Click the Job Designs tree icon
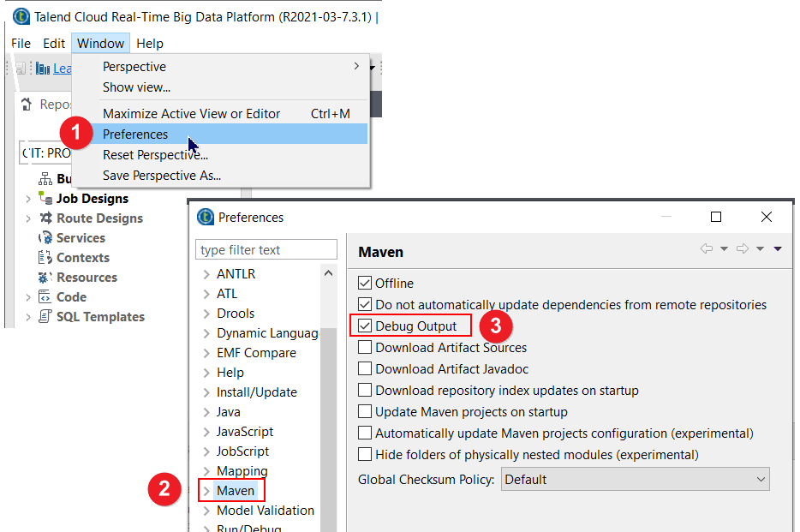This screenshot has height=532, width=800. click(45, 199)
